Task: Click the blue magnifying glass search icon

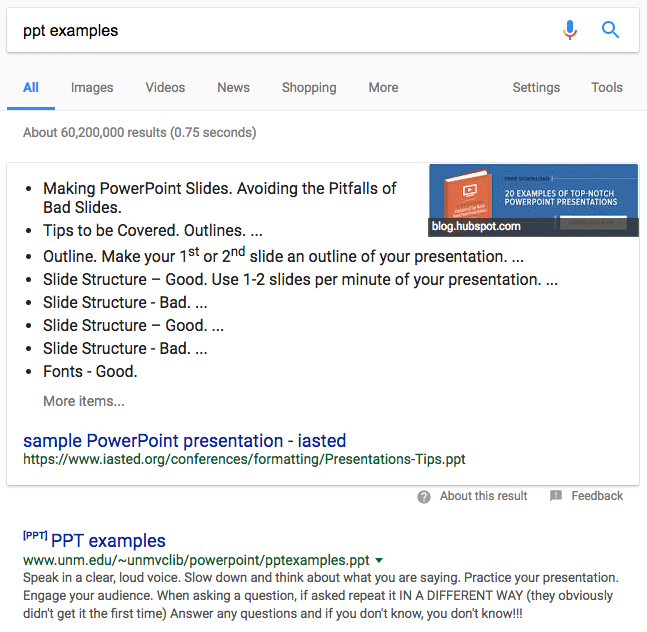Action: [x=610, y=30]
